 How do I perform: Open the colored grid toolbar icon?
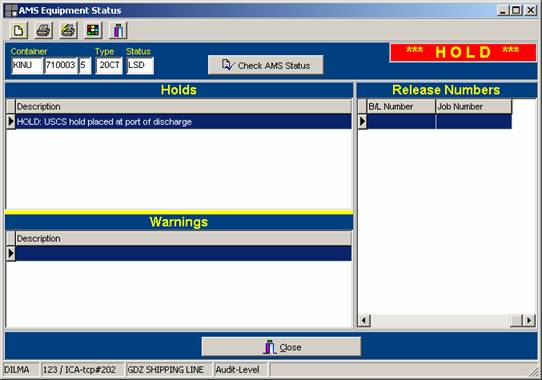(x=93, y=30)
